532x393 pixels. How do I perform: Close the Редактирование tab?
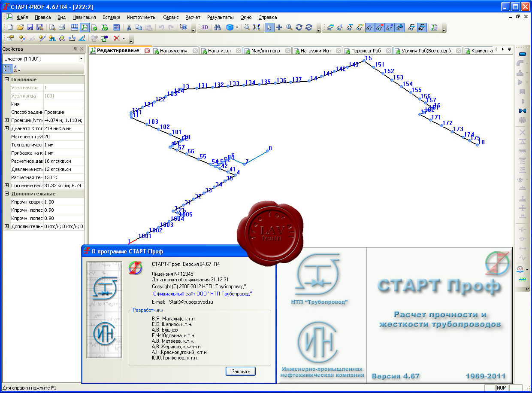coord(147,51)
